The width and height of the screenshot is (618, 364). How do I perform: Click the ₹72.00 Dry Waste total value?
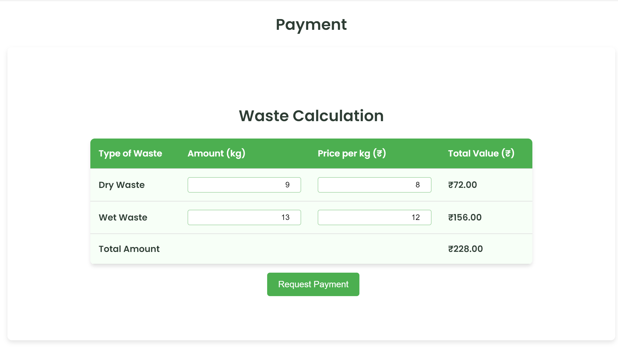(462, 185)
